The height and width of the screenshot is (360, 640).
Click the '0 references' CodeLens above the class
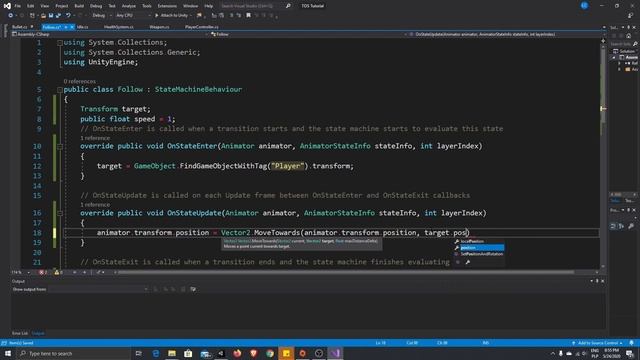tap(80, 82)
